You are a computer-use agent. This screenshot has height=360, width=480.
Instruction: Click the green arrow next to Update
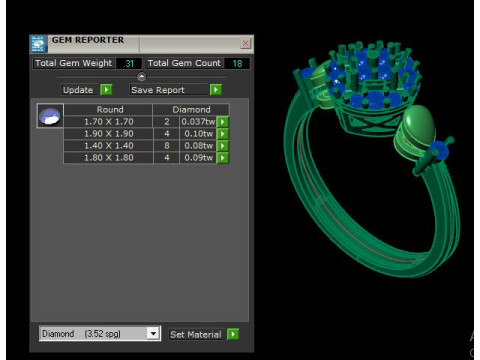(x=106, y=90)
